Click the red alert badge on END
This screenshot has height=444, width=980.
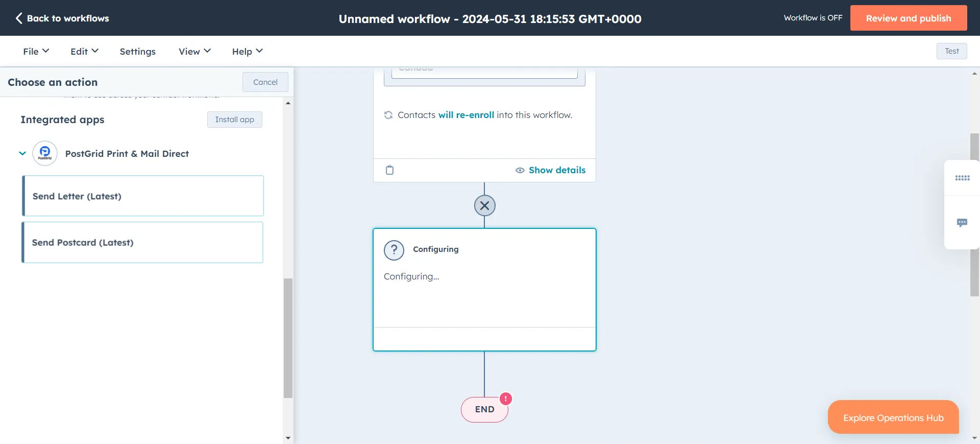(506, 399)
